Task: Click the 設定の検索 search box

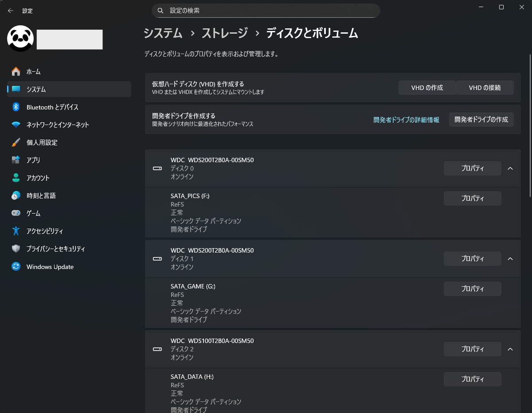Action: click(x=266, y=11)
